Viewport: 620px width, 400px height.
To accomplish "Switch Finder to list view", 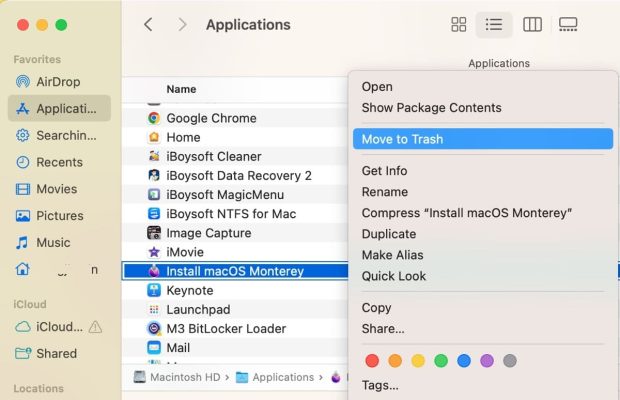I will tap(494, 25).
